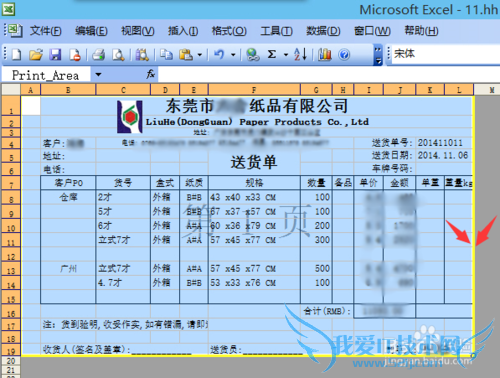Click the 车牌号码: label cell

pos(392,169)
